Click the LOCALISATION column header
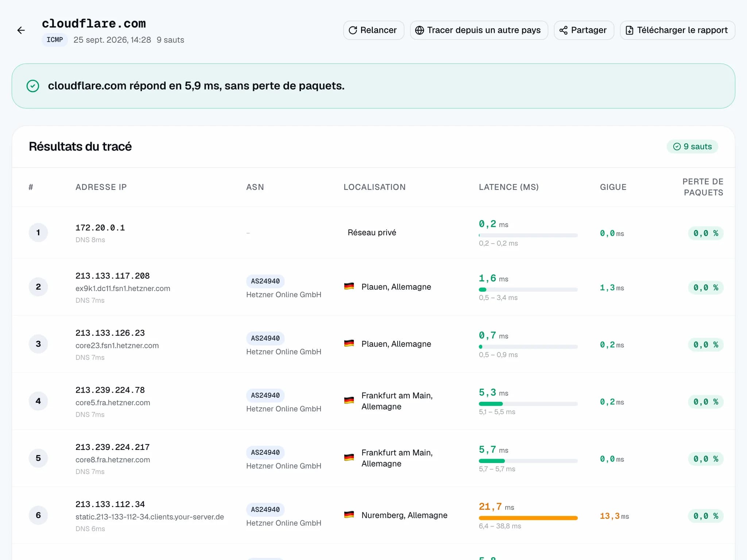Image resolution: width=747 pixels, height=560 pixels. (x=375, y=187)
